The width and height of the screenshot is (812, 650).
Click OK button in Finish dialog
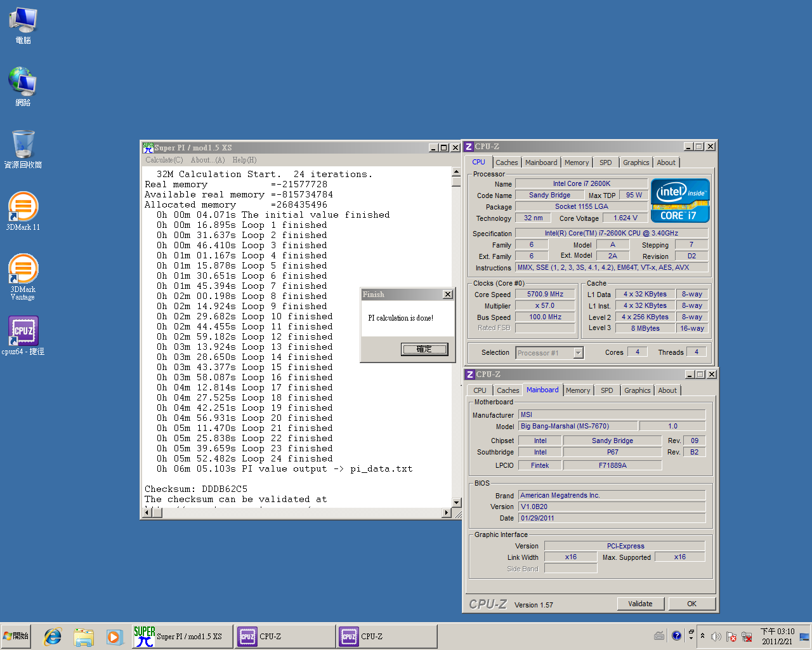(x=424, y=349)
